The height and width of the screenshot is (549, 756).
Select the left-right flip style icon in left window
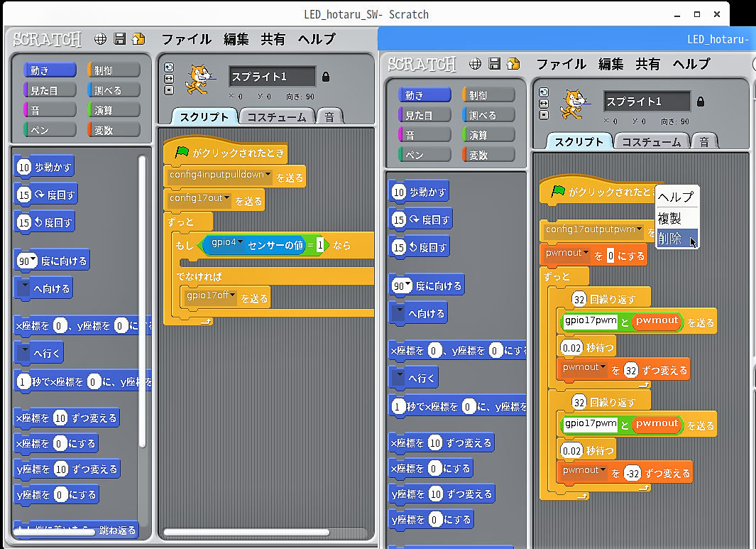[x=169, y=79]
